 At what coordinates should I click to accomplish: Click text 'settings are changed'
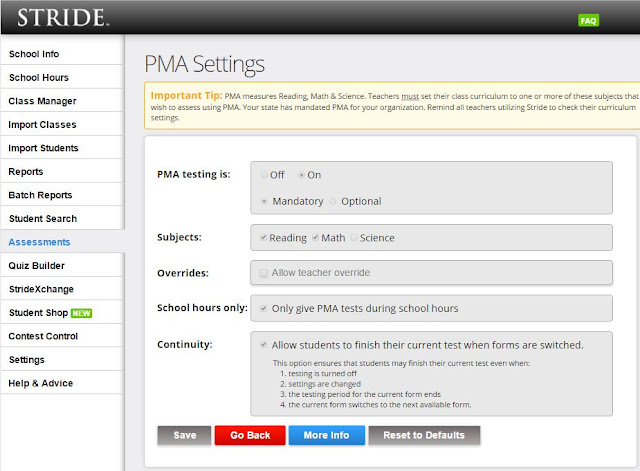pyautogui.click(x=324, y=384)
